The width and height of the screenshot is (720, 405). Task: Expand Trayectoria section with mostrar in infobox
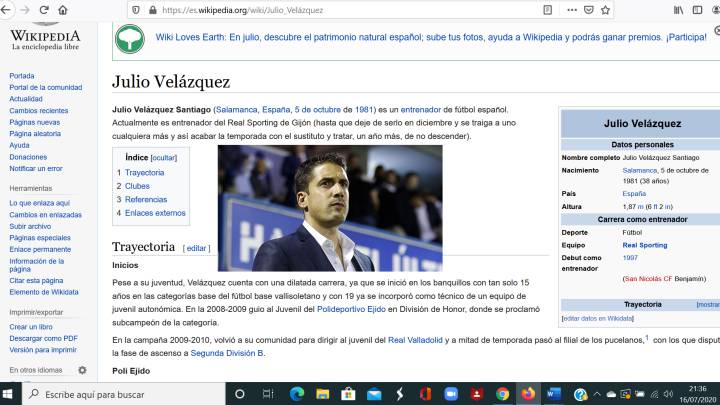click(709, 304)
